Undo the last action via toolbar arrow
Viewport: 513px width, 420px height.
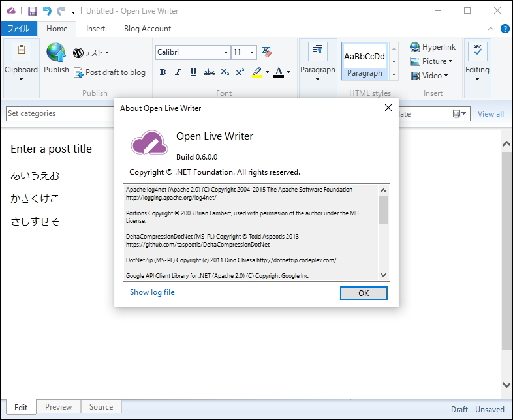47,11
